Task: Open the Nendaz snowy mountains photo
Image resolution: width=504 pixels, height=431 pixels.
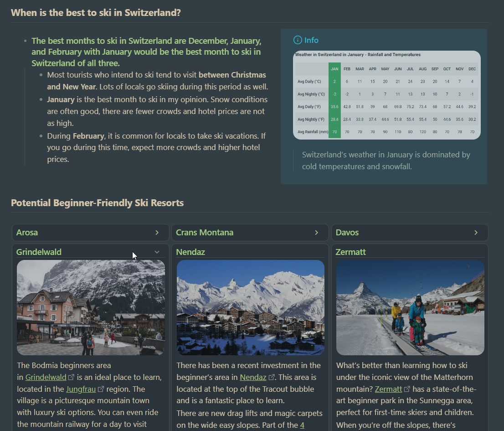Action: point(250,307)
